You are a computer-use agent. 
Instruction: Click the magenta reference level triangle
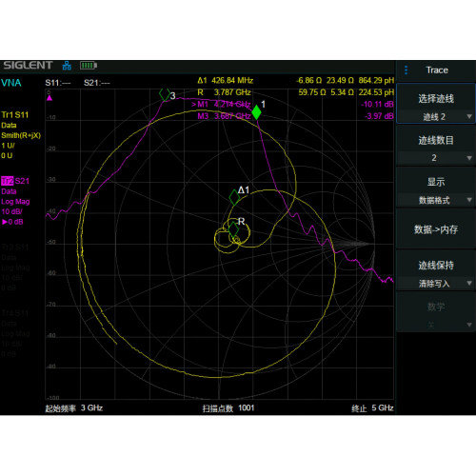[x=50, y=98]
